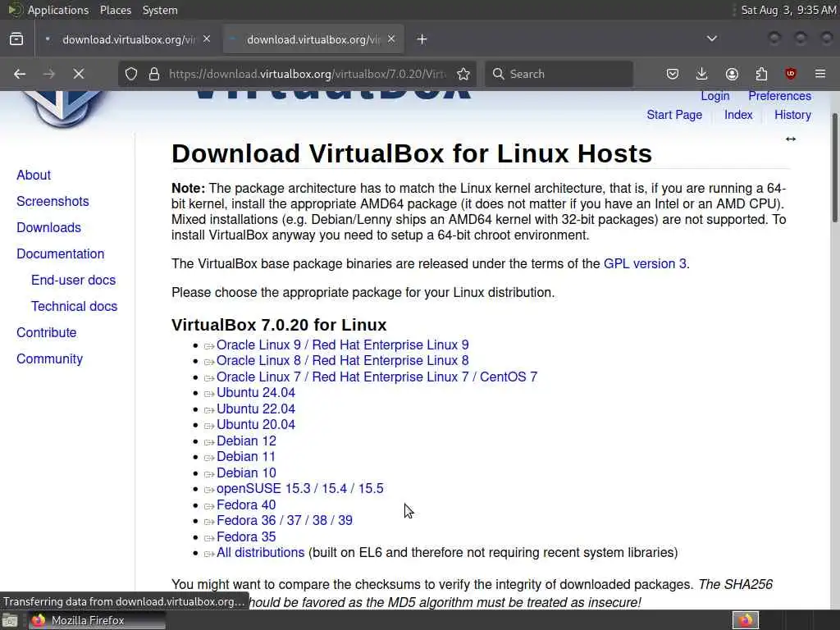Download the Debian 12 package
Image resolution: width=840 pixels, height=630 pixels.
click(x=246, y=441)
